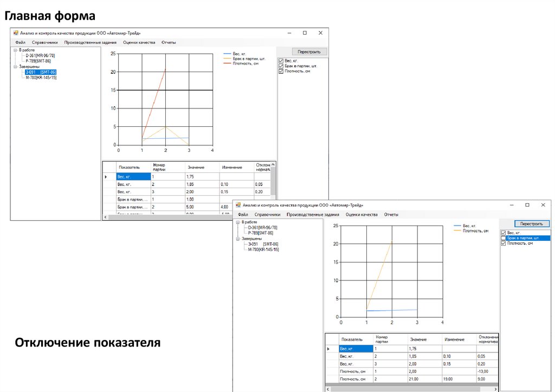Close the front window with its X button
Screen dimensions: 555x392
coord(543,205)
